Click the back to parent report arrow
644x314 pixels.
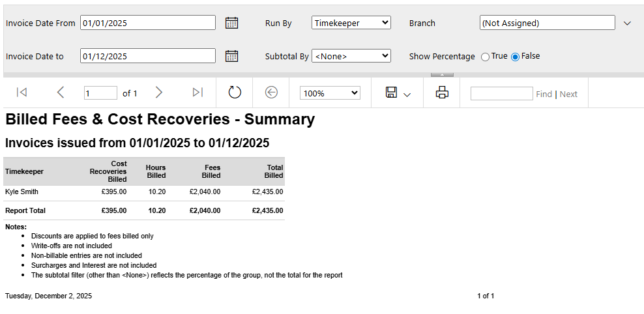(272, 93)
